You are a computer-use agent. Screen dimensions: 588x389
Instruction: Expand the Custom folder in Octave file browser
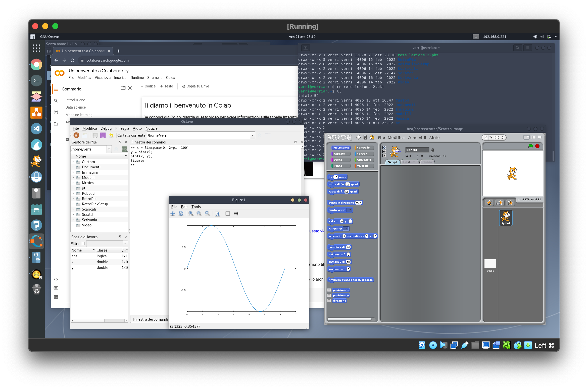(73, 162)
